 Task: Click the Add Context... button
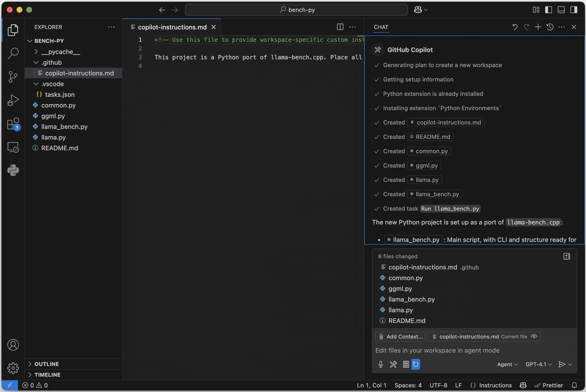point(400,337)
